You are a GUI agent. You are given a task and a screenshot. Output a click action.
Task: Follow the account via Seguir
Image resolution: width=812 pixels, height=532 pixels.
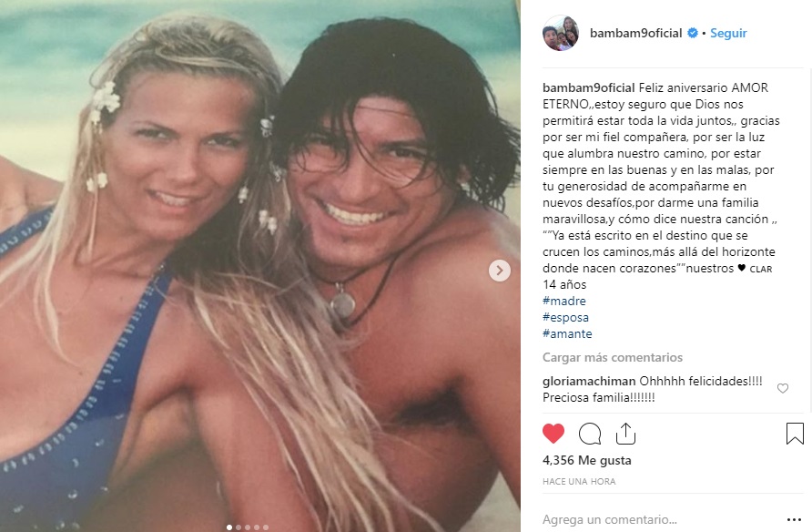[x=728, y=33]
